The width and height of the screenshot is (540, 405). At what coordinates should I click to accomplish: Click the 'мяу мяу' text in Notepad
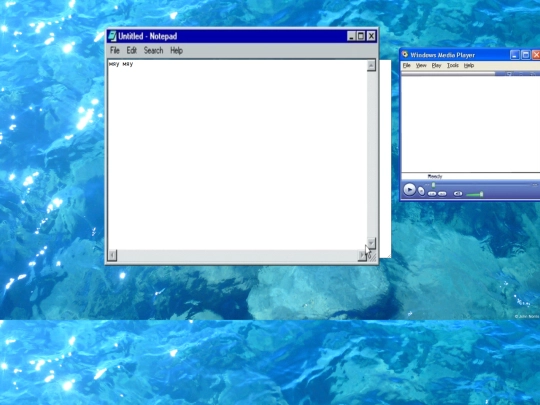121,64
